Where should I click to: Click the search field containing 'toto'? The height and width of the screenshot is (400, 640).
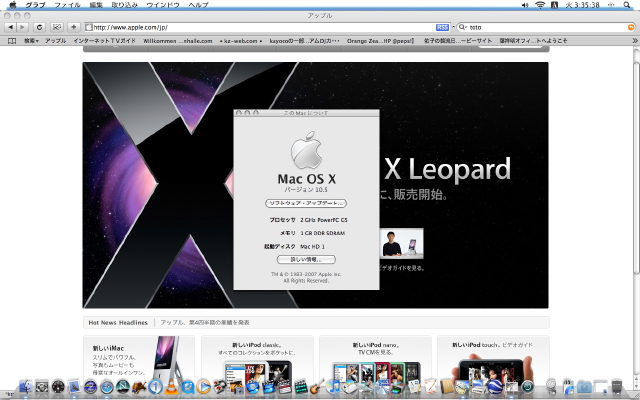point(547,27)
